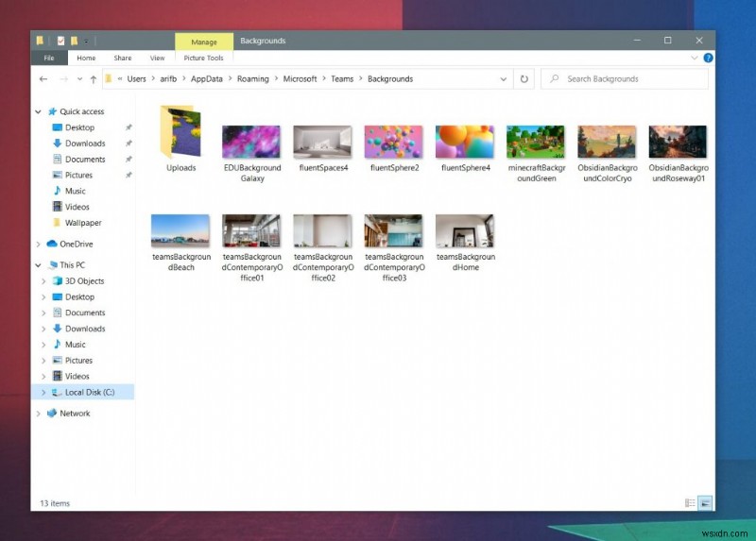This screenshot has height=541, width=756.
Task: Open recent locations dropdown arrow
Action: (x=79, y=79)
